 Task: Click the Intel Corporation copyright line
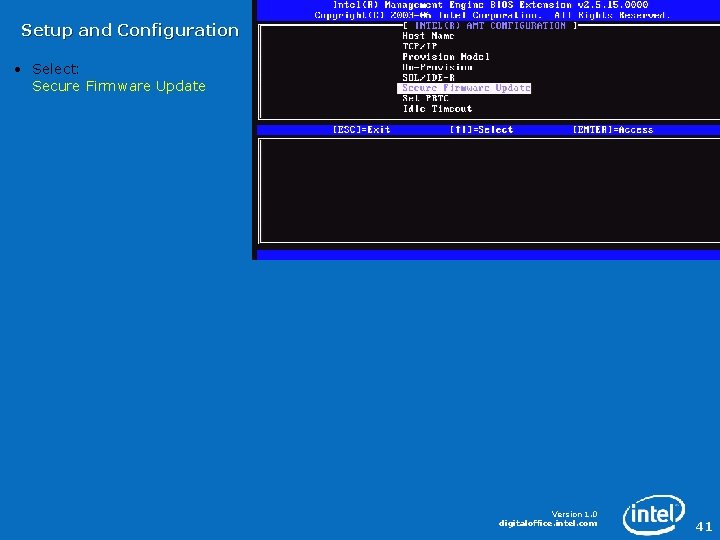tap(492, 16)
